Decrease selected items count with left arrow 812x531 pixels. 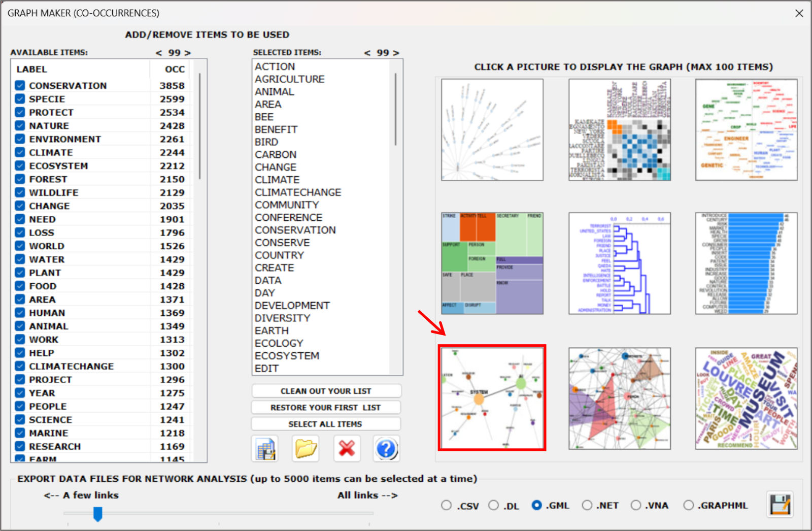pos(367,53)
